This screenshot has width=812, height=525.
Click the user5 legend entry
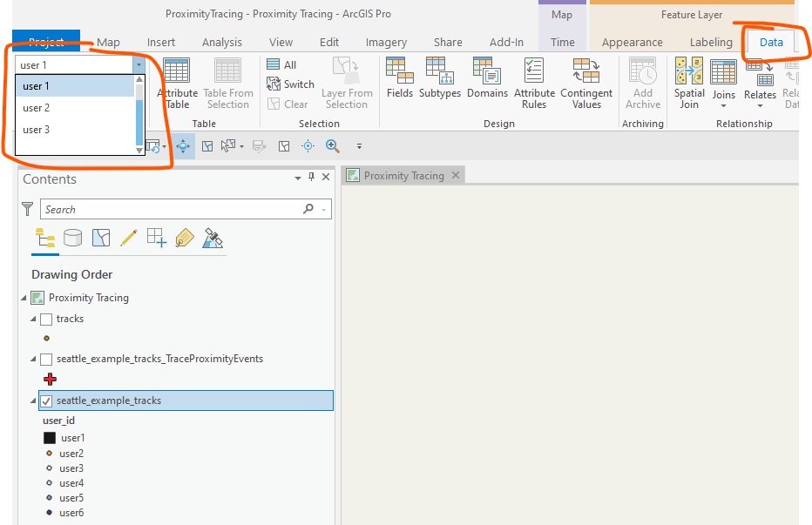[71, 498]
